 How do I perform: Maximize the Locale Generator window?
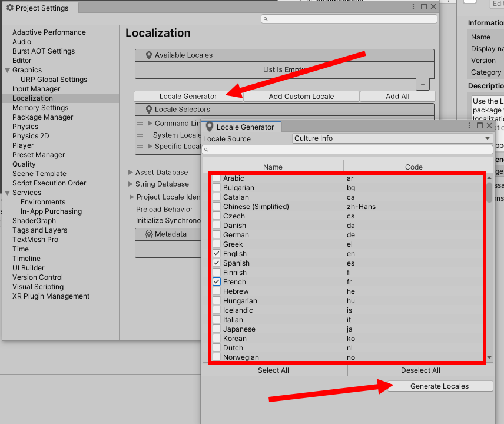click(480, 125)
